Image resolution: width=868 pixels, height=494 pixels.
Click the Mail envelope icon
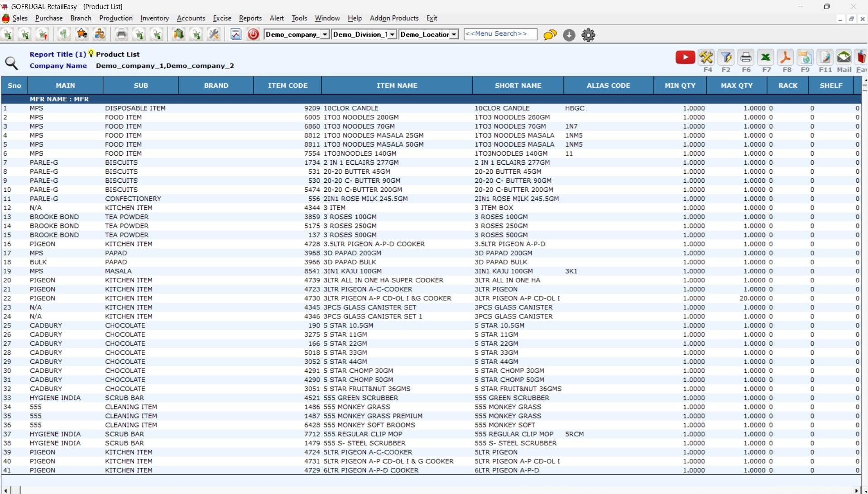pos(844,57)
